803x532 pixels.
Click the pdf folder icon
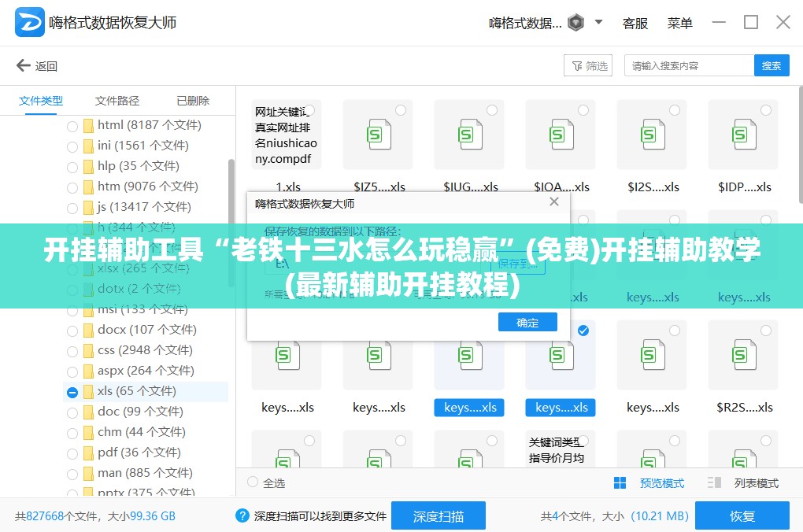[88, 453]
